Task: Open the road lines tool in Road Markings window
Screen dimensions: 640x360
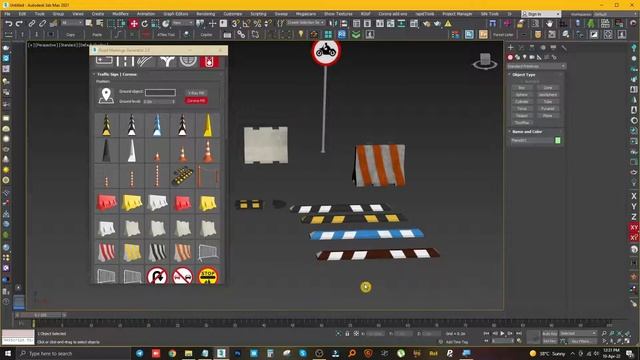Action: (x=125, y=62)
